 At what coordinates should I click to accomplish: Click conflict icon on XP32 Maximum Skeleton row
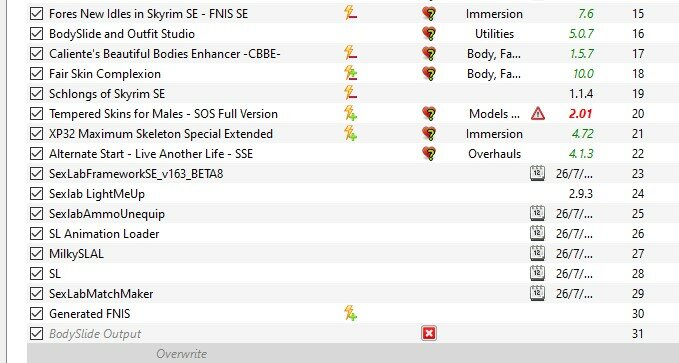pyautogui.click(x=350, y=133)
